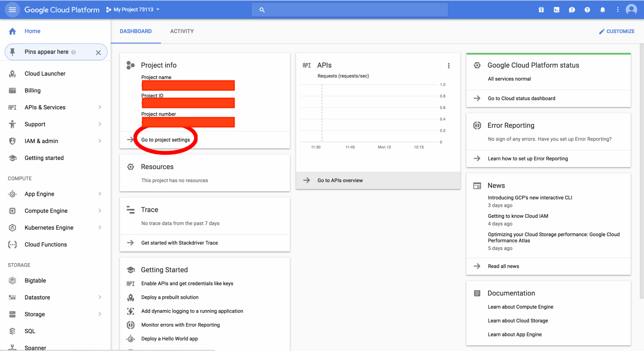Screen dimensions: 644x351
Task: Switch to the Activity tab
Action: pos(182,31)
